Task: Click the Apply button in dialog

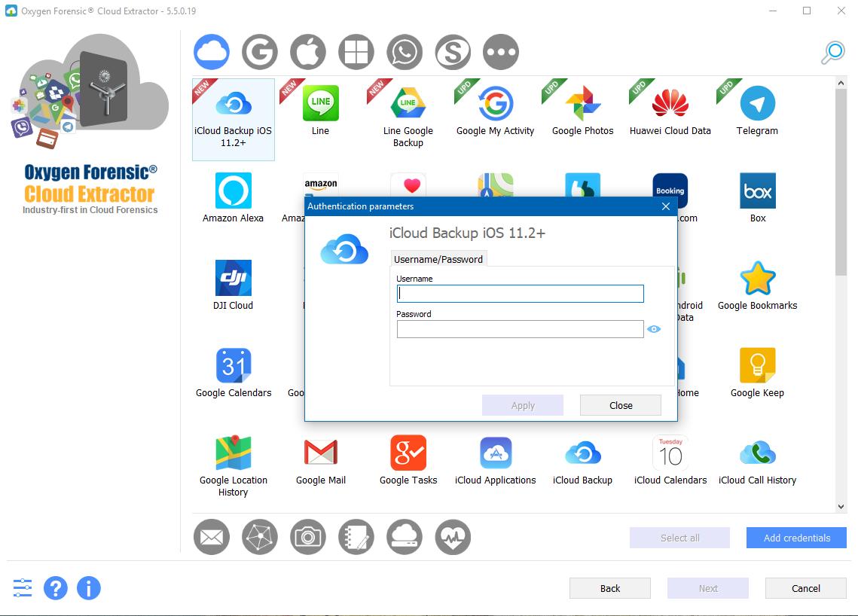Action: (523, 405)
